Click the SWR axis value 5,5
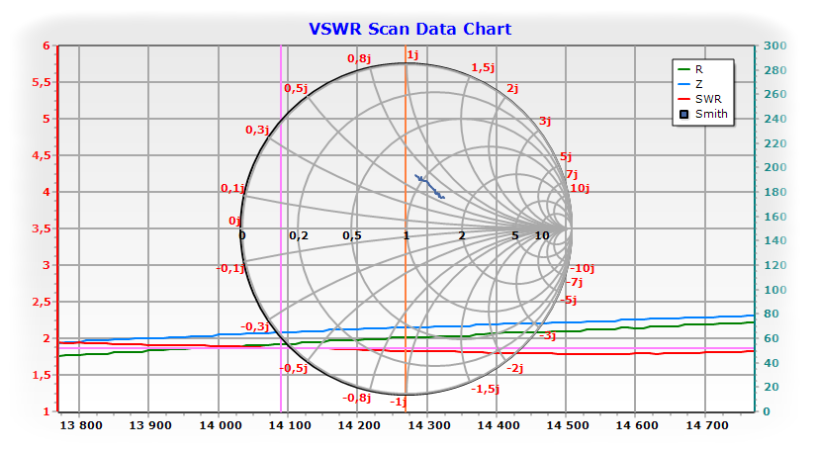This screenshot has width=816, height=452. tap(42, 82)
